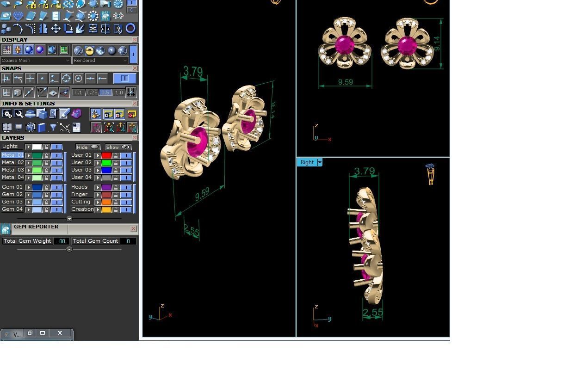Toggle the tangent curve snap
Viewport: 588px width, 387px height.
pyautogui.click(x=18, y=79)
